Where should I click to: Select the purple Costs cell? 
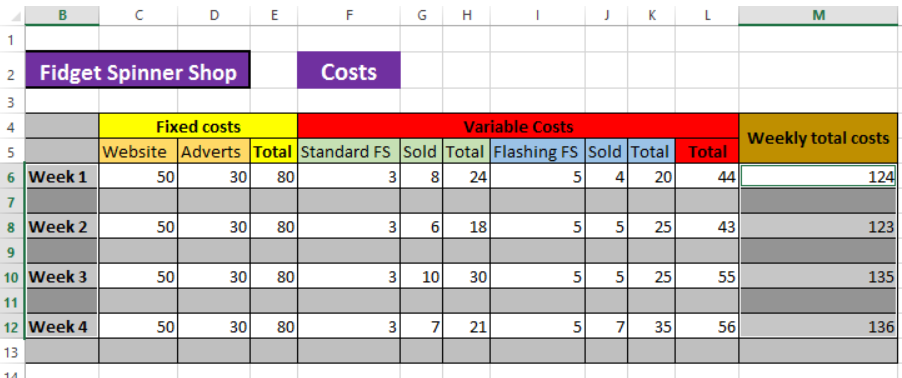349,72
